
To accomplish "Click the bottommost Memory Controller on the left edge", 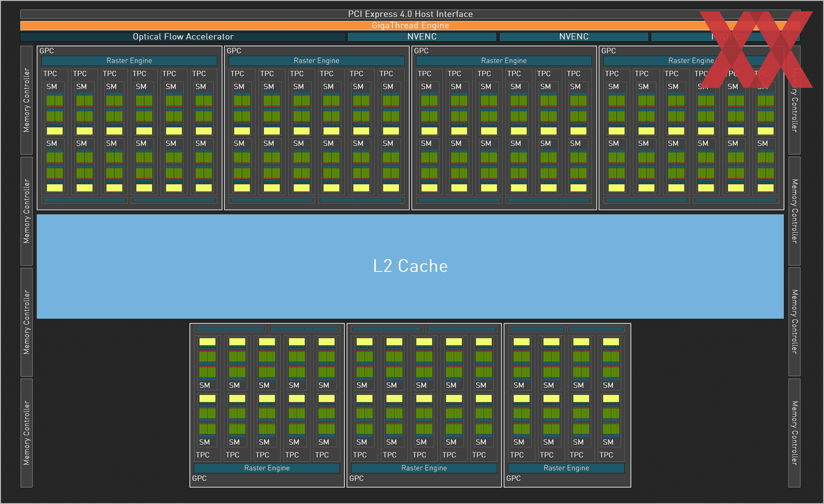I will coord(27,433).
